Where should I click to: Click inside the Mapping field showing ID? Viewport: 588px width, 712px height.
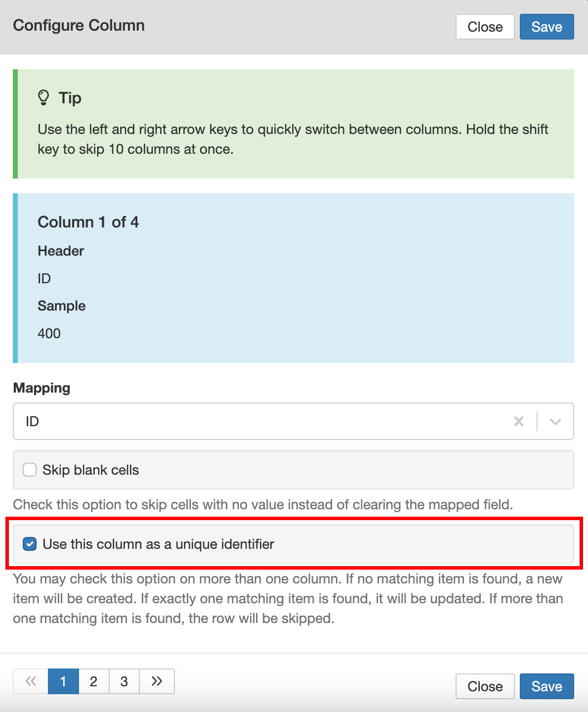pos(198,421)
